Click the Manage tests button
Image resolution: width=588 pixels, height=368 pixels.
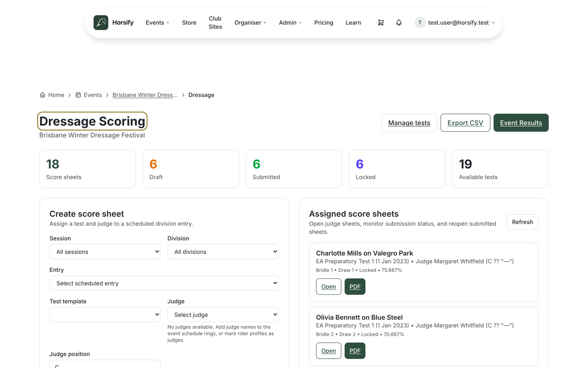[x=409, y=123]
